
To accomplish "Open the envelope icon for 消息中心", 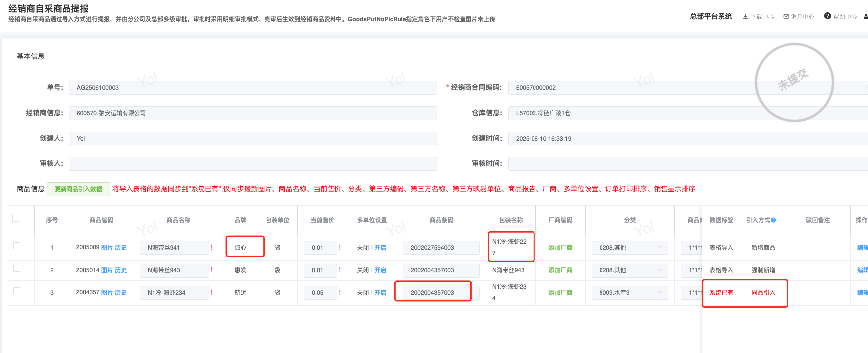I will (786, 17).
